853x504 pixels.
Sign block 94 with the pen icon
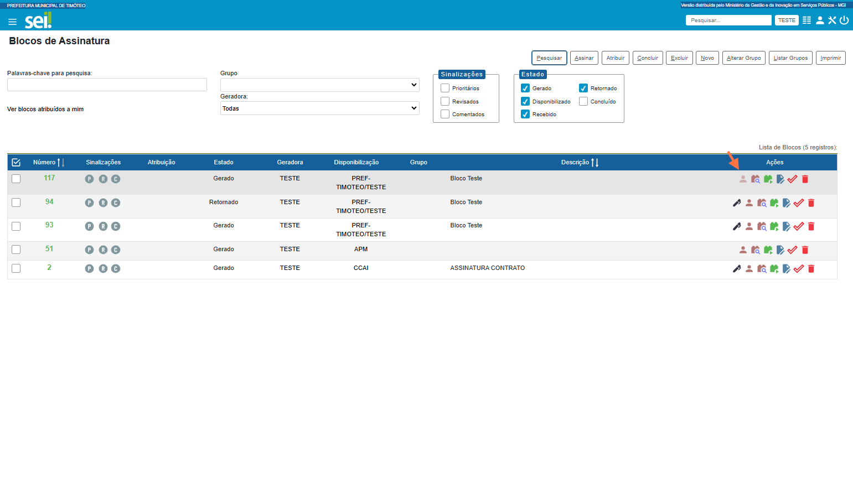pyautogui.click(x=737, y=203)
